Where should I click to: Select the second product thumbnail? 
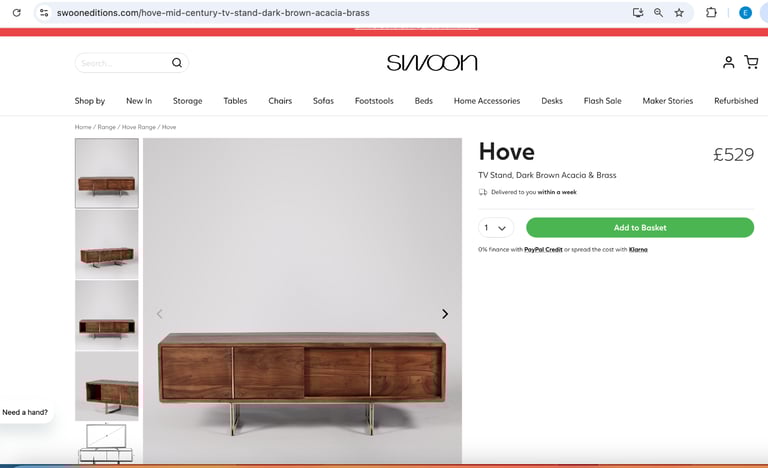(x=107, y=244)
